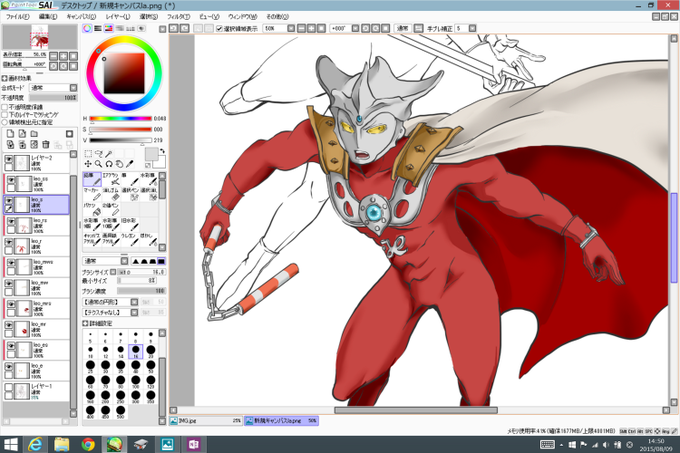Select the Move layer tool
The width and height of the screenshot is (680, 453).
88,164
